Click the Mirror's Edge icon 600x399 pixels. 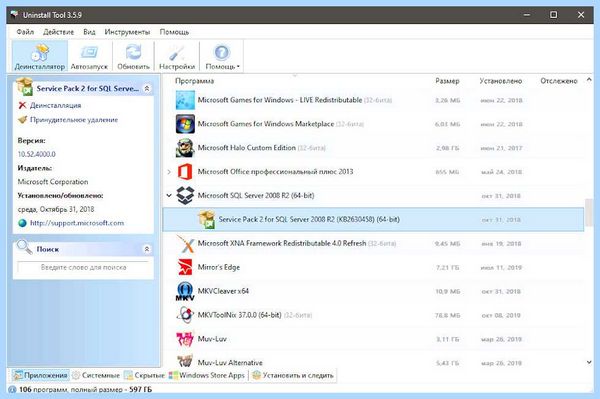[x=185, y=267]
